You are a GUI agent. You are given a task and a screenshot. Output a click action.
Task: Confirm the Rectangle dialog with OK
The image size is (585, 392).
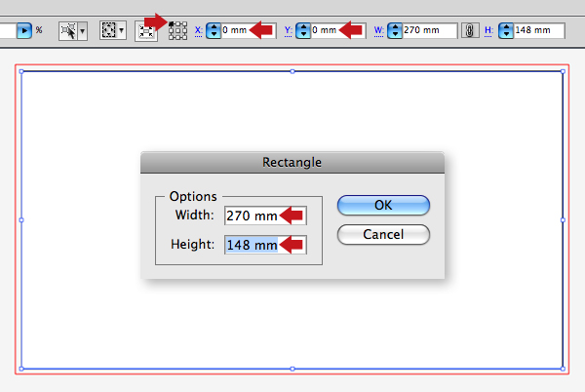pyautogui.click(x=383, y=205)
